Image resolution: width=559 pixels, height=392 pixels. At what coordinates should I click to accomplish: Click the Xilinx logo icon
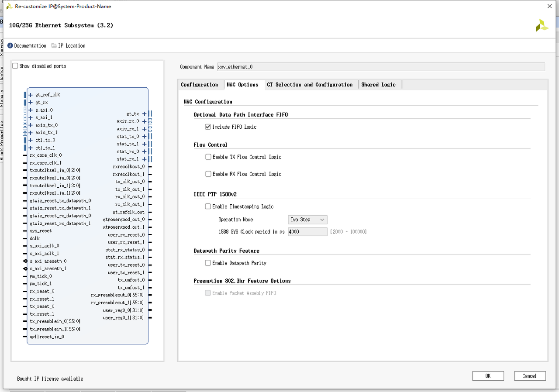(x=542, y=25)
